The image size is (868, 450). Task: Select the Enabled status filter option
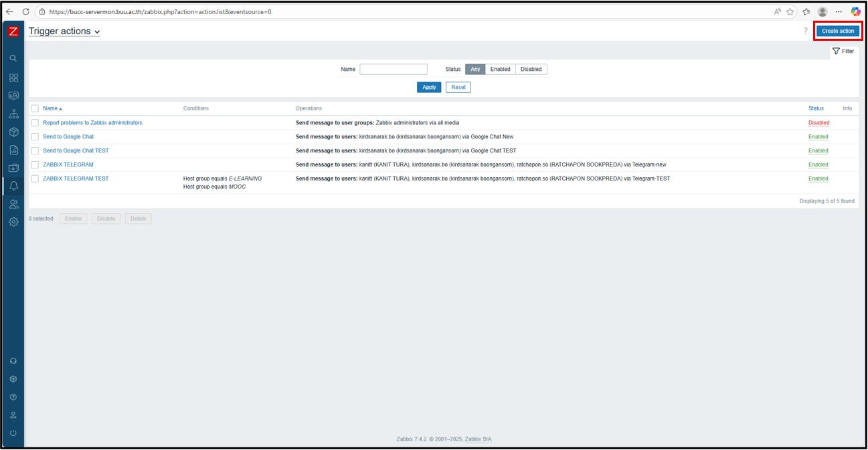500,70
